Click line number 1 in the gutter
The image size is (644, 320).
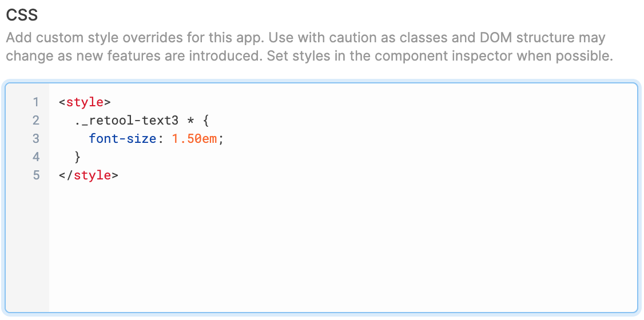pyautogui.click(x=36, y=102)
